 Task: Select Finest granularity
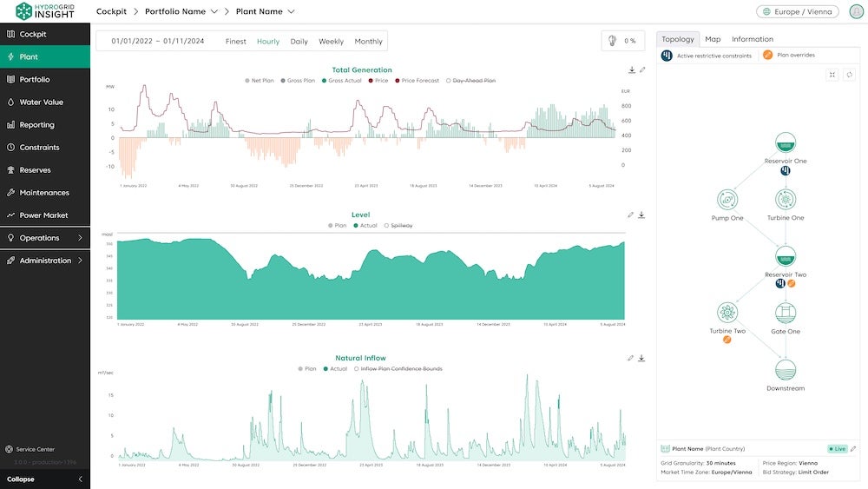(236, 42)
